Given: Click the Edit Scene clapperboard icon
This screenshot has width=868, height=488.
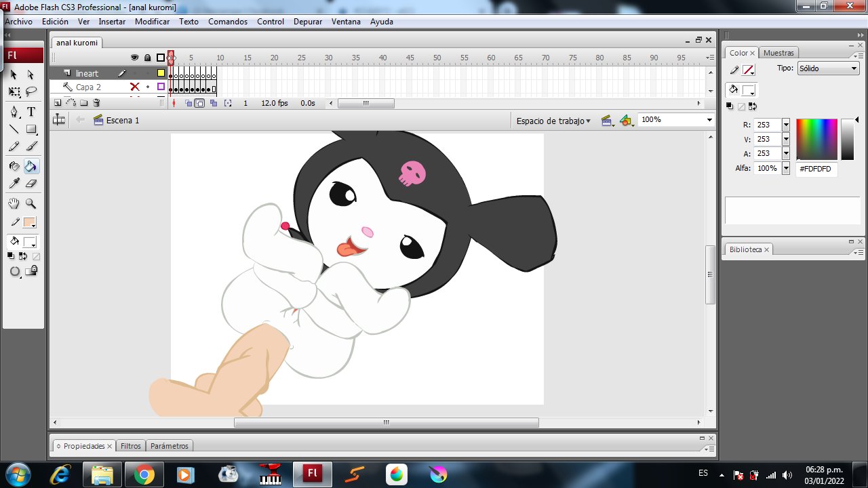Looking at the screenshot, I should pyautogui.click(x=608, y=121).
